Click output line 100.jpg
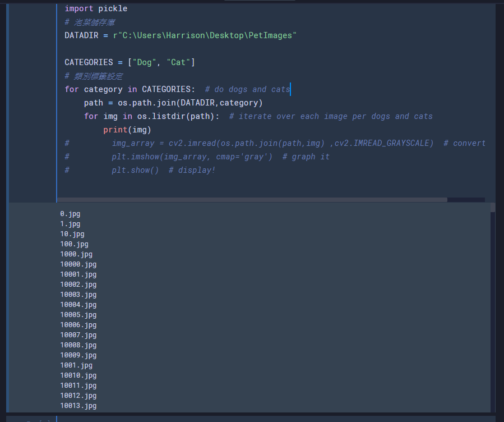The image size is (504, 422). pos(74,244)
